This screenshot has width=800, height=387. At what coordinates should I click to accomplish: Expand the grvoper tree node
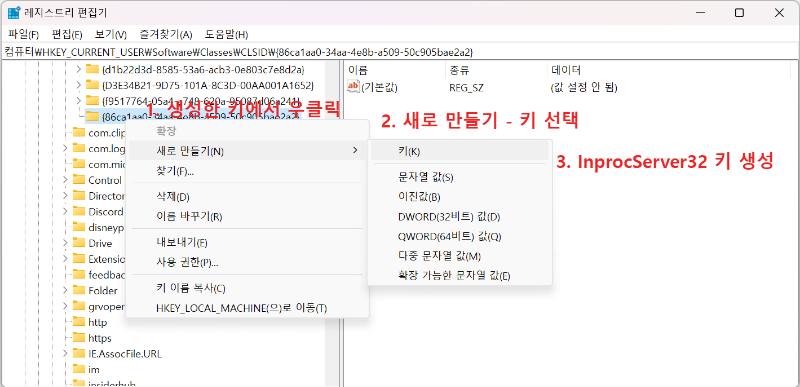pos(65,306)
